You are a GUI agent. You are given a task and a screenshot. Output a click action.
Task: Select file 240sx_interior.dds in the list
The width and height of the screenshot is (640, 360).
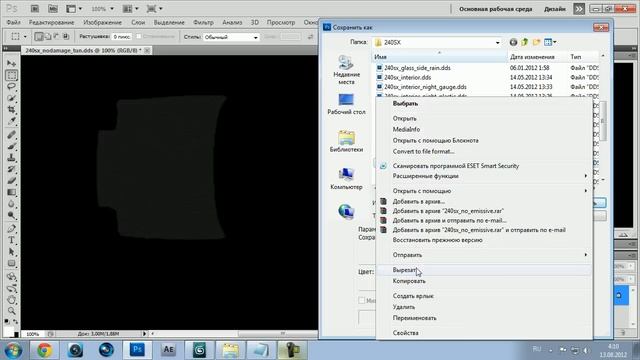click(407, 77)
